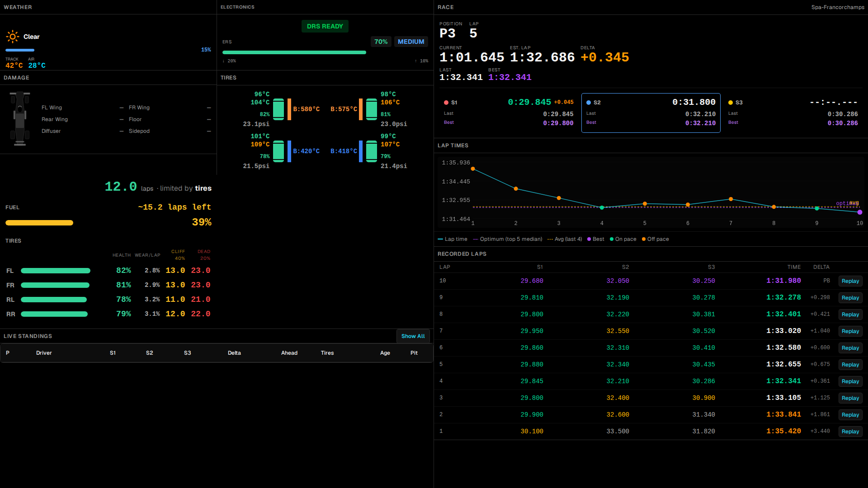This screenshot has height=488, width=868.
Task: Click the S3 yellow sector dot
Action: point(731,103)
